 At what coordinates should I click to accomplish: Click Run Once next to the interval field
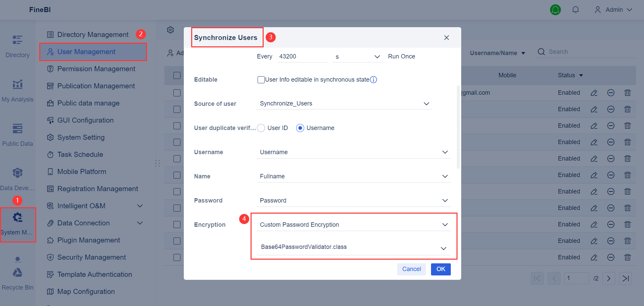tap(401, 56)
